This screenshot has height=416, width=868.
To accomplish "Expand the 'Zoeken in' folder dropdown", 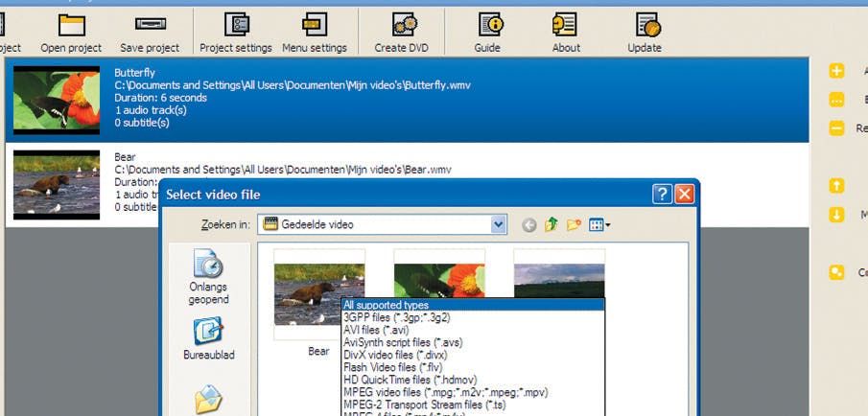I will pyautogui.click(x=499, y=224).
